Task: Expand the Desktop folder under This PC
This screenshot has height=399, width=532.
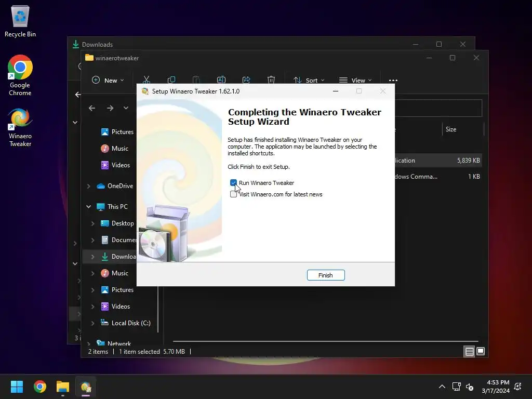Action: pyautogui.click(x=92, y=223)
